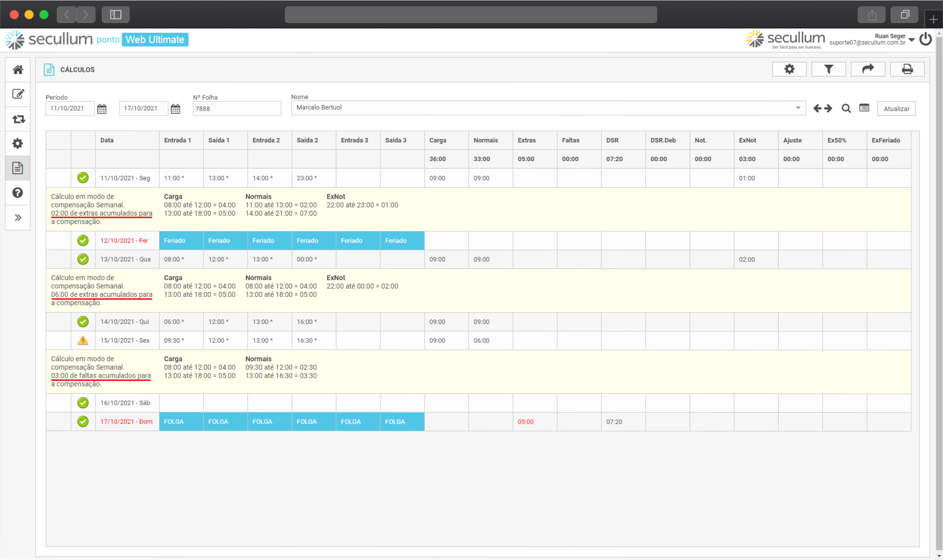Open the help question mark icon
Viewport: 943px width, 560px height.
18,193
